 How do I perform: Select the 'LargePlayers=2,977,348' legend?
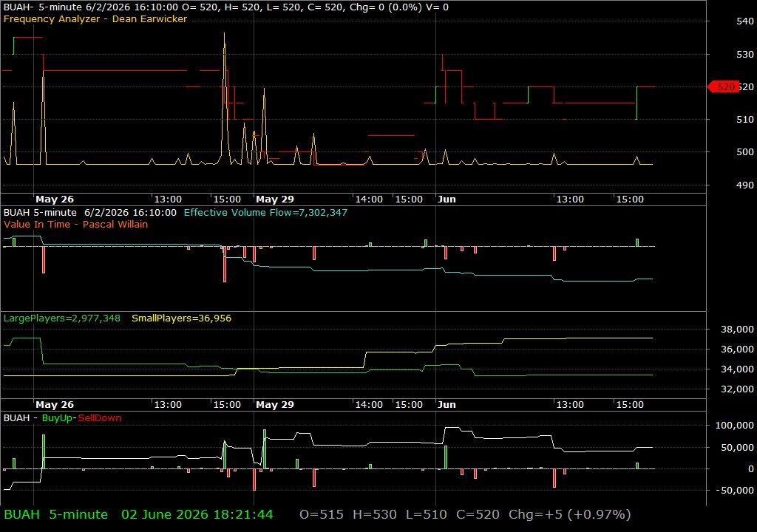click(x=62, y=318)
